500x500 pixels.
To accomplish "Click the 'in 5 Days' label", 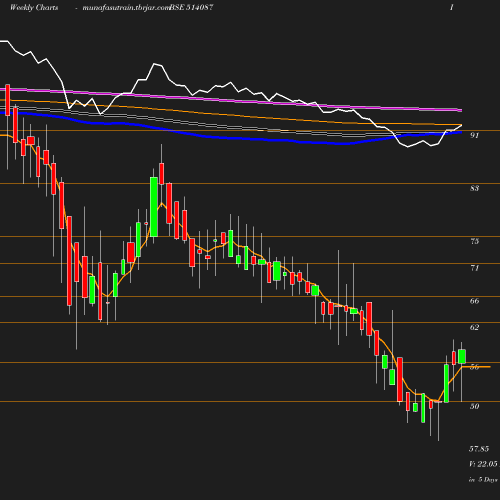I will pos(483,480).
